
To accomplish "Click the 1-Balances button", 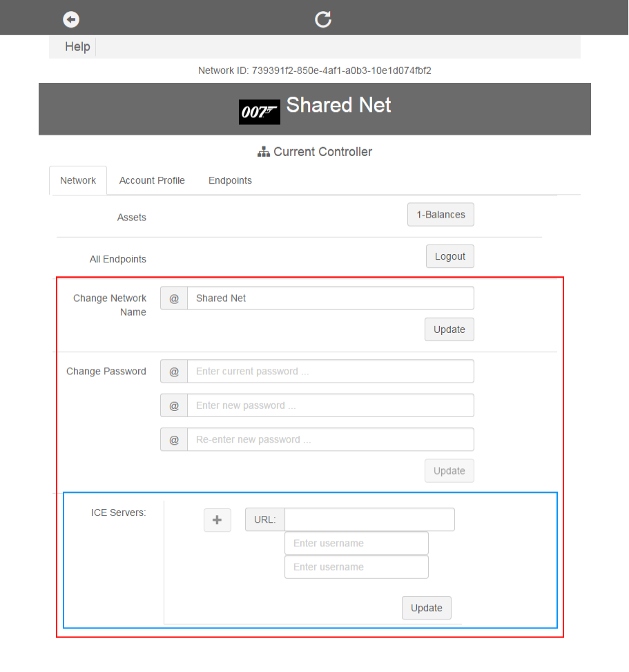I will [441, 215].
